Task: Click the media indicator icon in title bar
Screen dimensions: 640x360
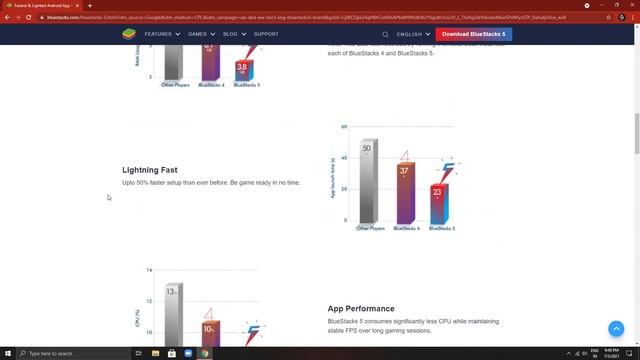Action: point(587,6)
